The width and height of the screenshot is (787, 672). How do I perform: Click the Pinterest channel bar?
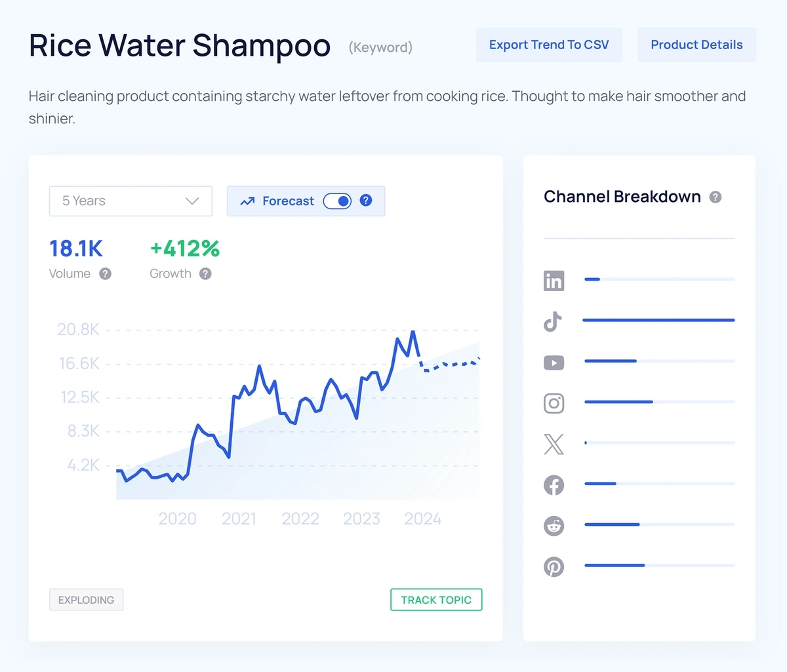pos(659,565)
